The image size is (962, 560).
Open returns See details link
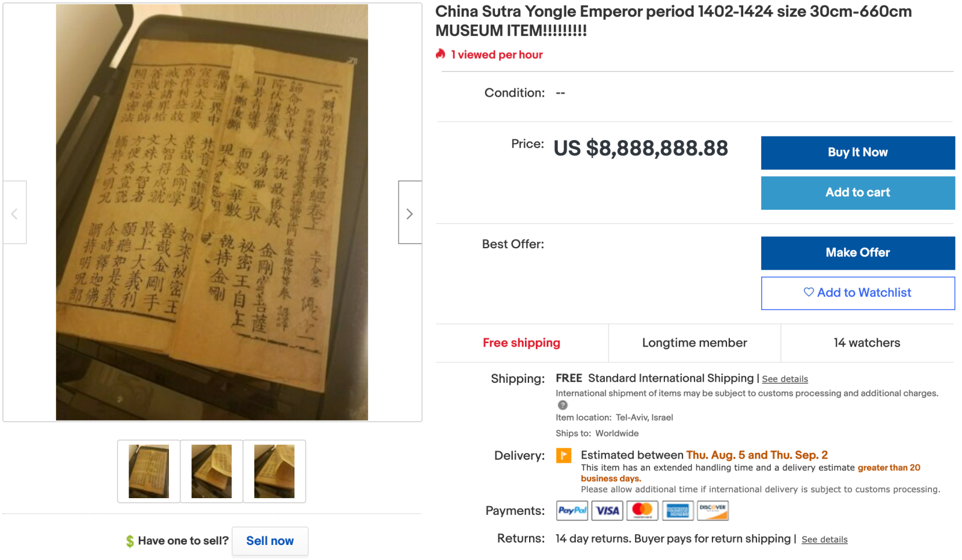pyautogui.click(x=824, y=540)
